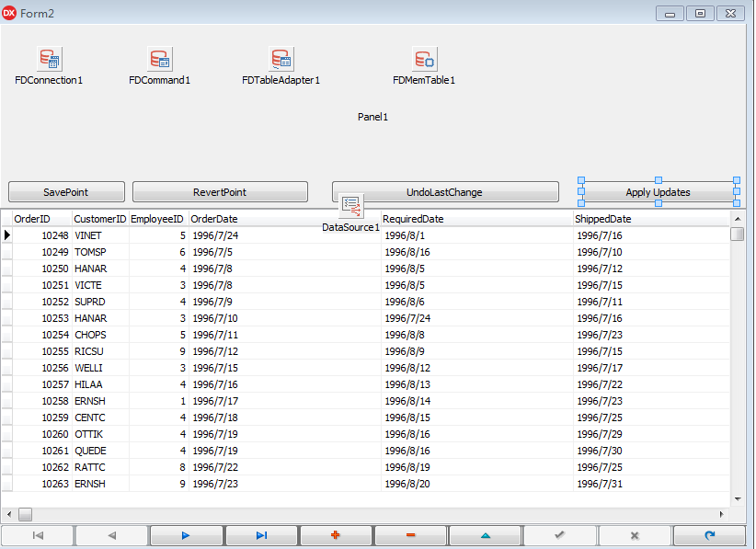Select the FDMemTable1 component icon

[x=423, y=57]
